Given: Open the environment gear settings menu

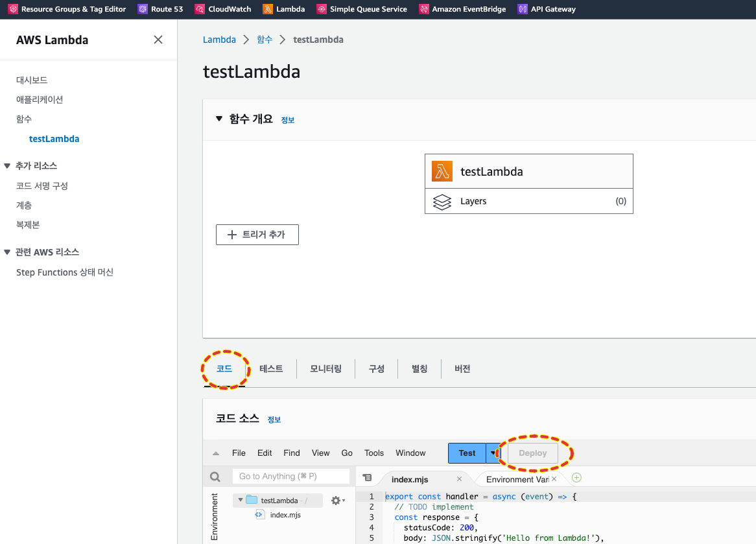Looking at the screenshot, I should coord(338,501).
